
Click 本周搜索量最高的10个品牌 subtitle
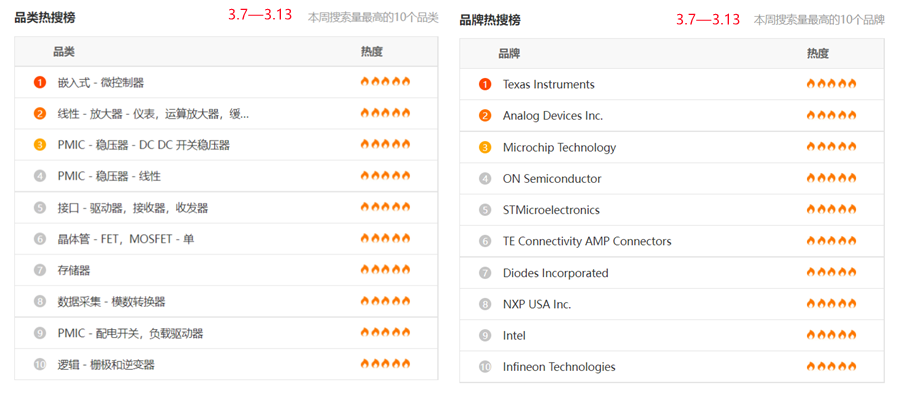point(819,20)
